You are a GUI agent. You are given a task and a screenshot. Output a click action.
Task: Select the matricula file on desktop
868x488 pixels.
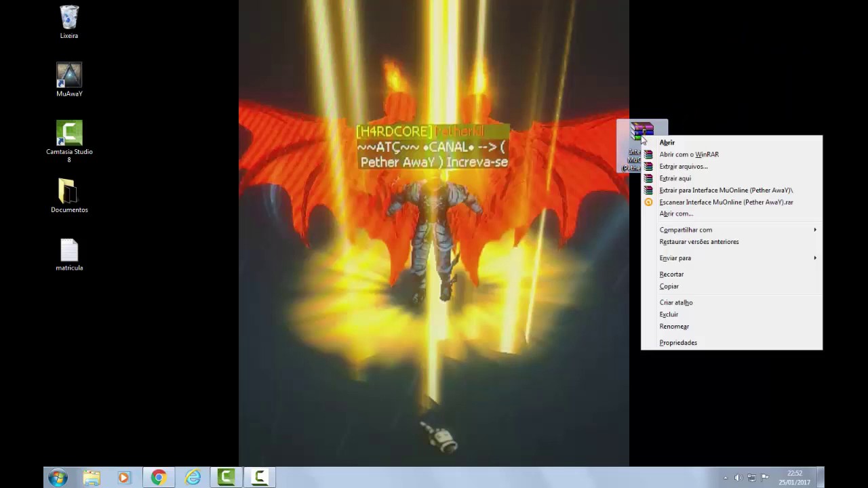coord(69,254)
